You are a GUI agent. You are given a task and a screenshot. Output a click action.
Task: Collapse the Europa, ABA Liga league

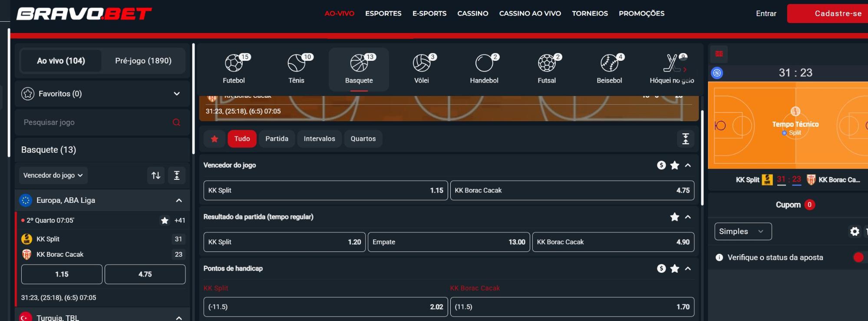[179, 200]
